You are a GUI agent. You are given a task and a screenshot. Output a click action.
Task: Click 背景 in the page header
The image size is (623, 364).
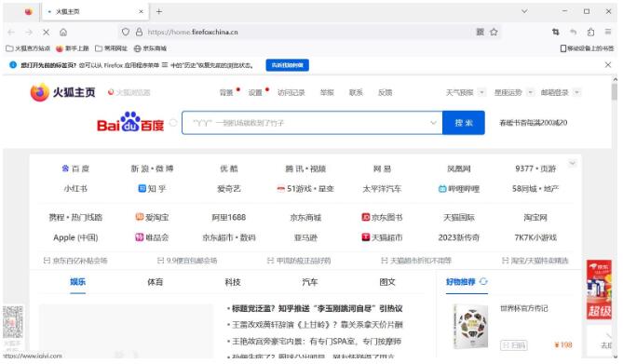coord(226,92)
